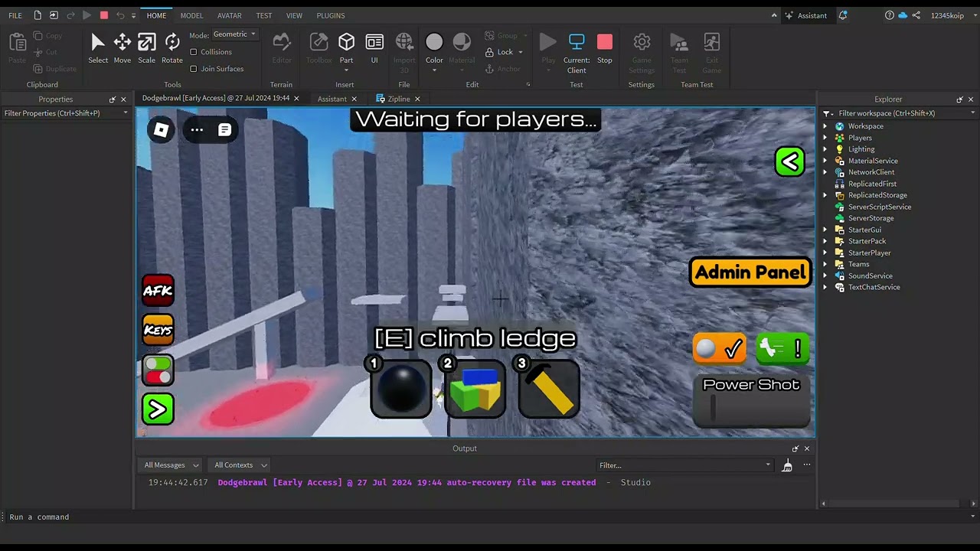Open the UI insert tool

(374, 47)
